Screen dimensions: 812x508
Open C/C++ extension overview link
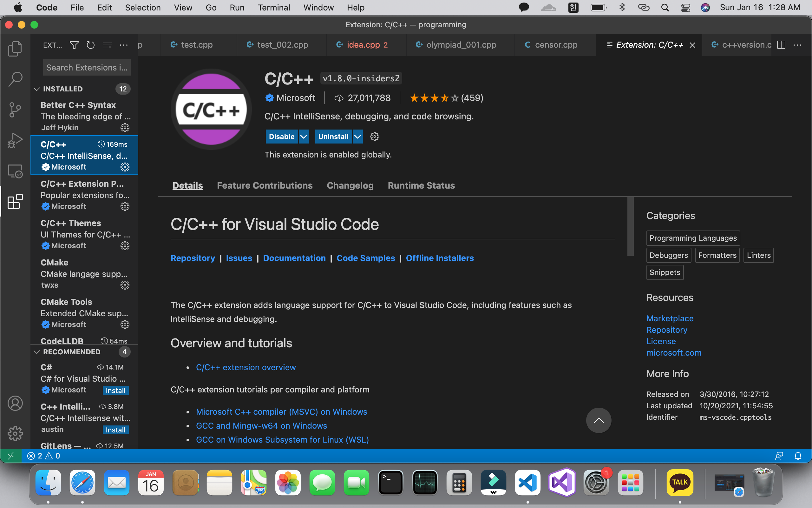tap(246, 367)
